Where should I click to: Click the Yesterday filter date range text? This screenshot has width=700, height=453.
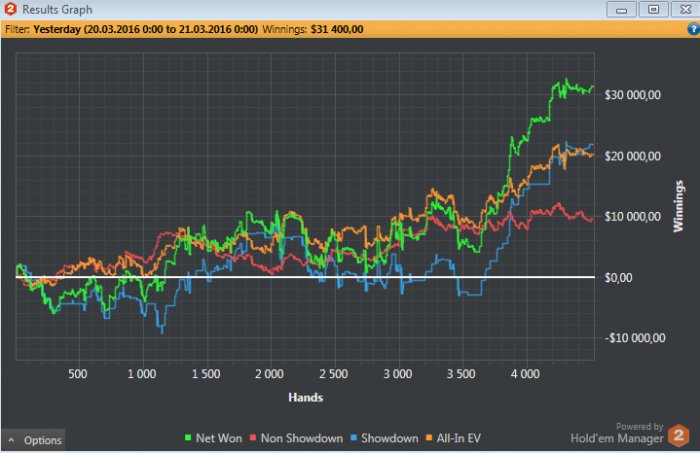146,29
